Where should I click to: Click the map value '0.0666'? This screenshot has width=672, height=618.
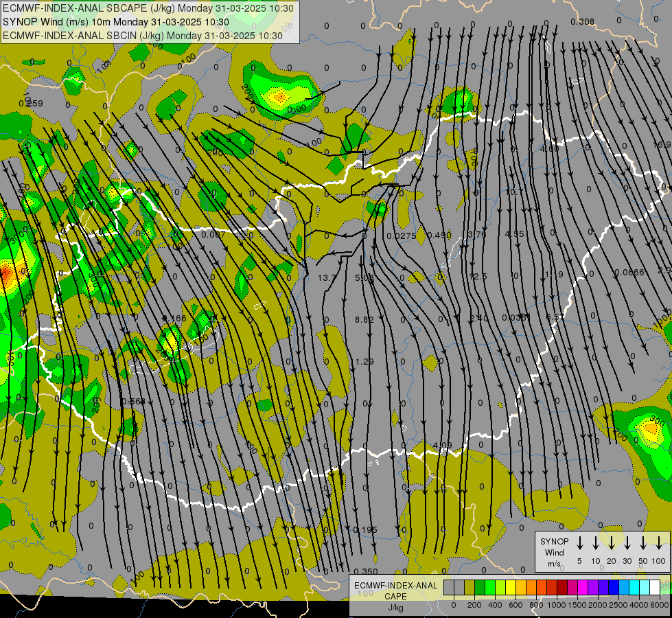(629, 273)
